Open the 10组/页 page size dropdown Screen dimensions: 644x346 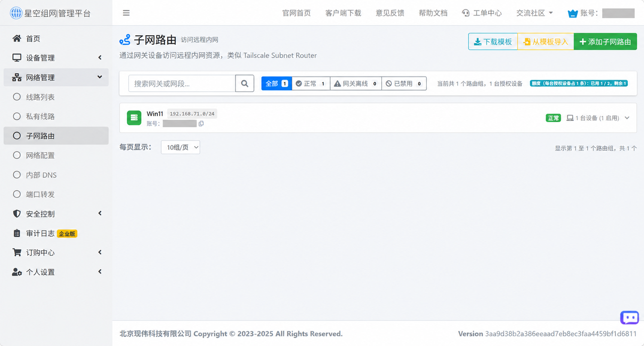pyautogui.click(x=181, y=147)
